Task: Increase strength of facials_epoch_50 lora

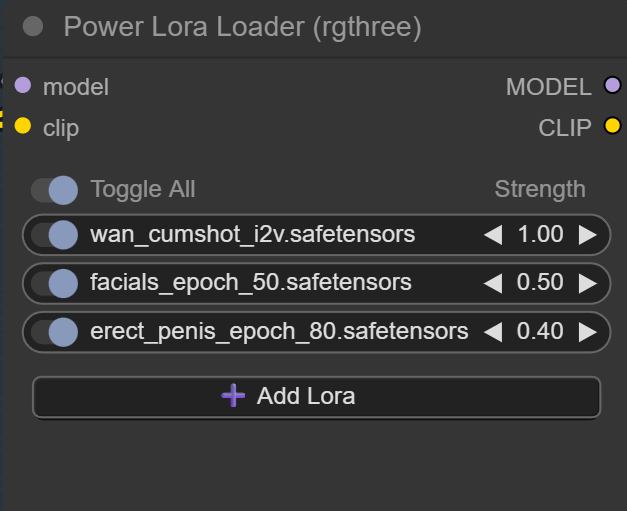Action: pyautogui.click(x=587, y=283)
